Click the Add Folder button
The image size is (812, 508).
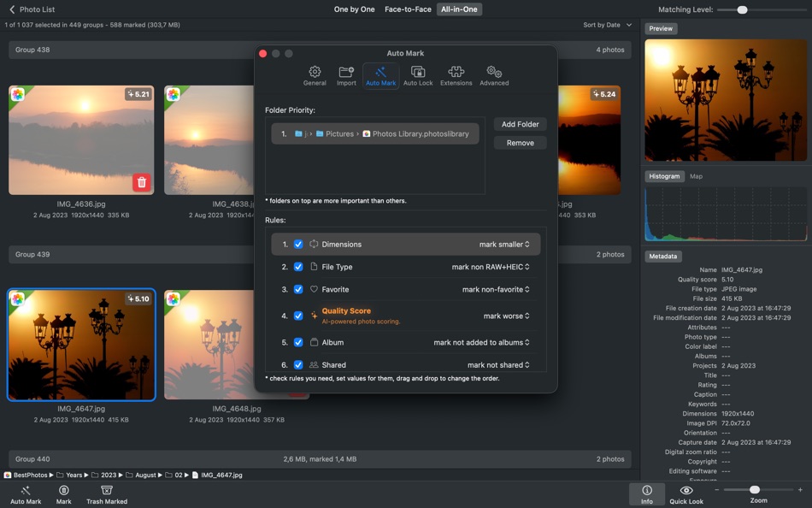tap(520, 124)
